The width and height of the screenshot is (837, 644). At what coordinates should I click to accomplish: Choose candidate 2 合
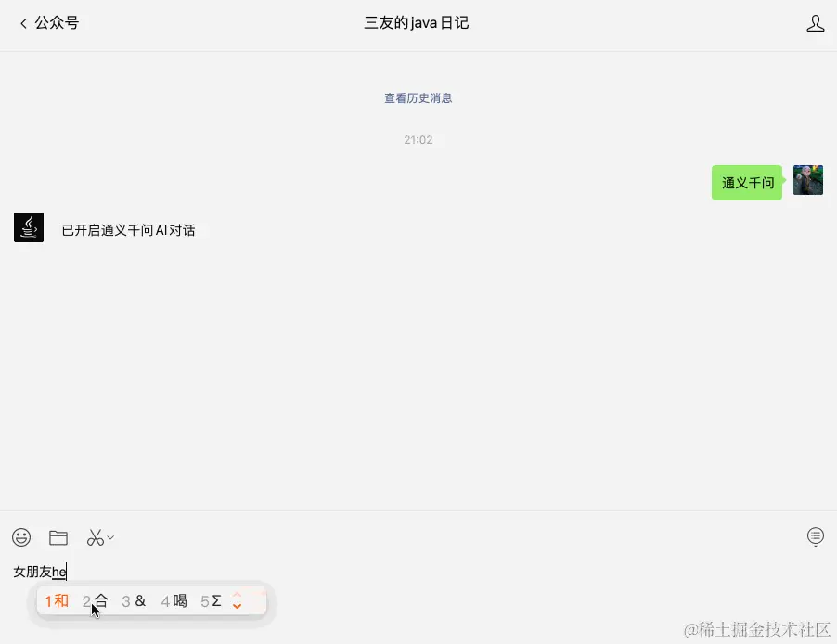95,601
